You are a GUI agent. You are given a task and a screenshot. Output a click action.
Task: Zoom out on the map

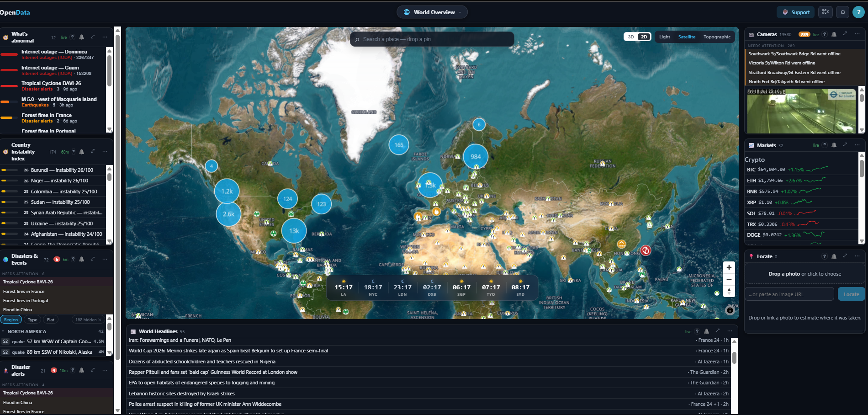(x=729, y=279)
